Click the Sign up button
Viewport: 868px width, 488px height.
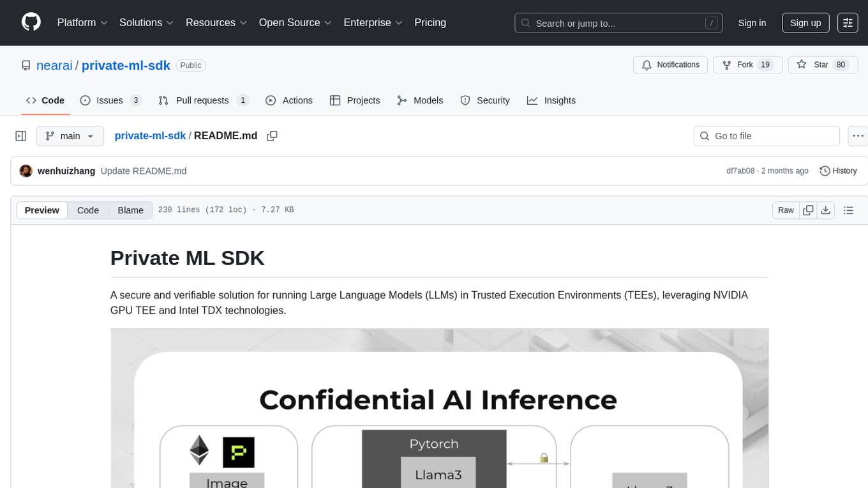805,23
